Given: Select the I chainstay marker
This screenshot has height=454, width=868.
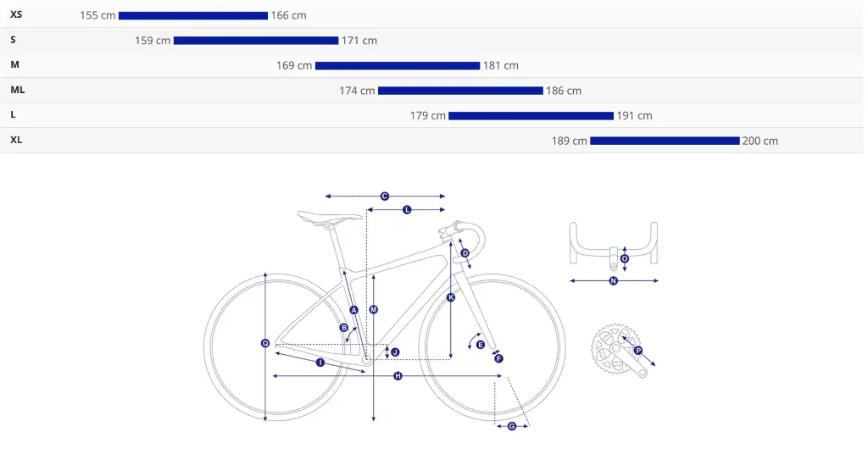Looking at the screenshot, I should click(x=320, y=363).
